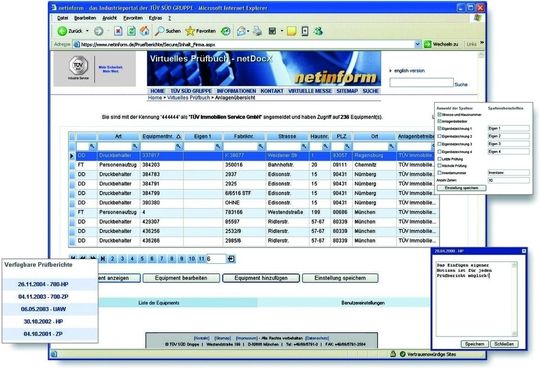Jump to last page with pager end icon
540x370 pixels.
click(x=103, y=258)
